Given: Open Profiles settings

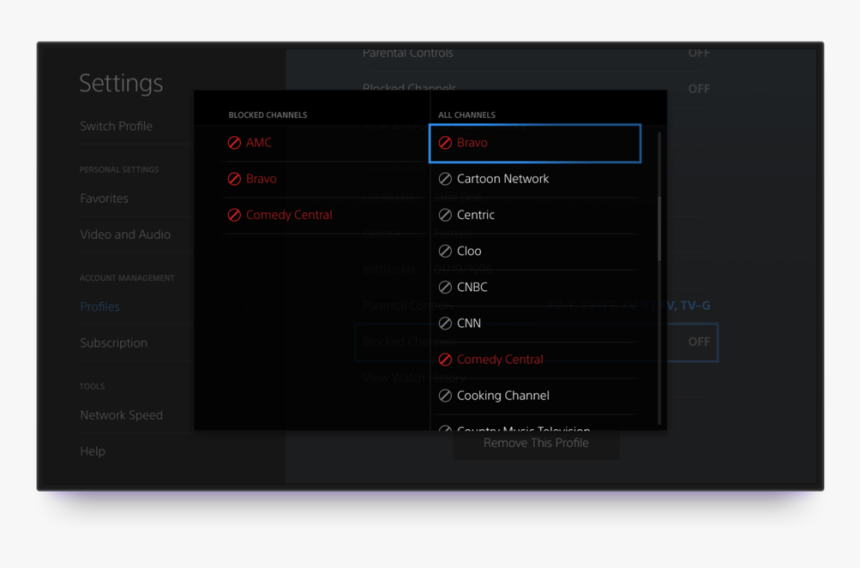Looking at the screenshot, I should [100, 307].
